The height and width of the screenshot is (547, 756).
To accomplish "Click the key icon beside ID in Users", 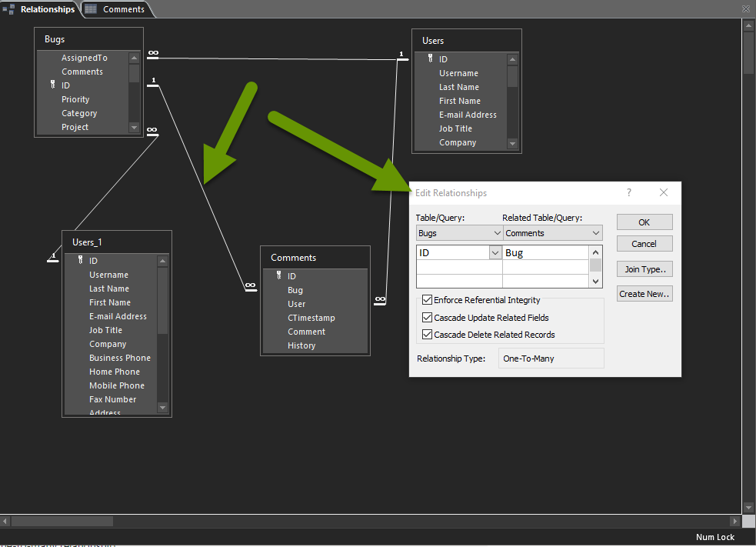I will tap(428, 58).
